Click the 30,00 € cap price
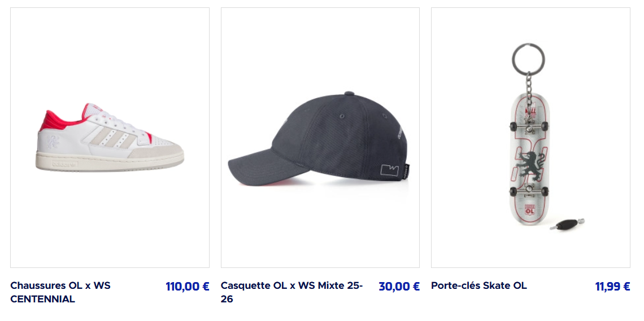 click(399, 287)
